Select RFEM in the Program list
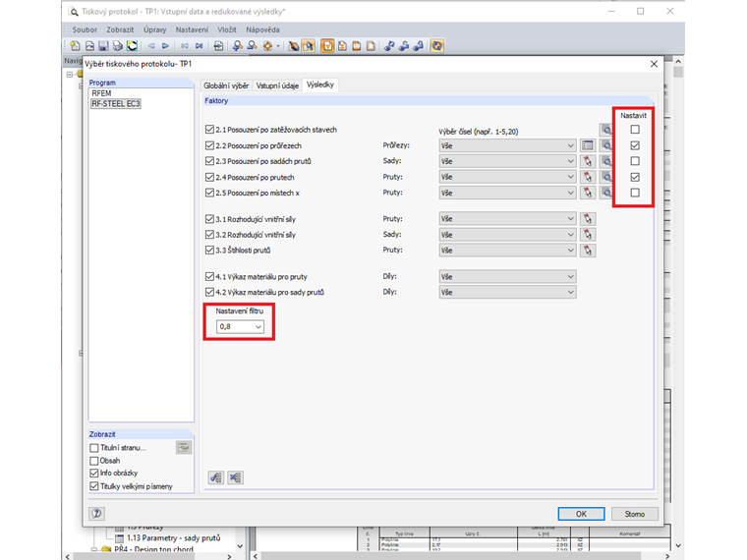The image size is (747, 560). point(101,93)
